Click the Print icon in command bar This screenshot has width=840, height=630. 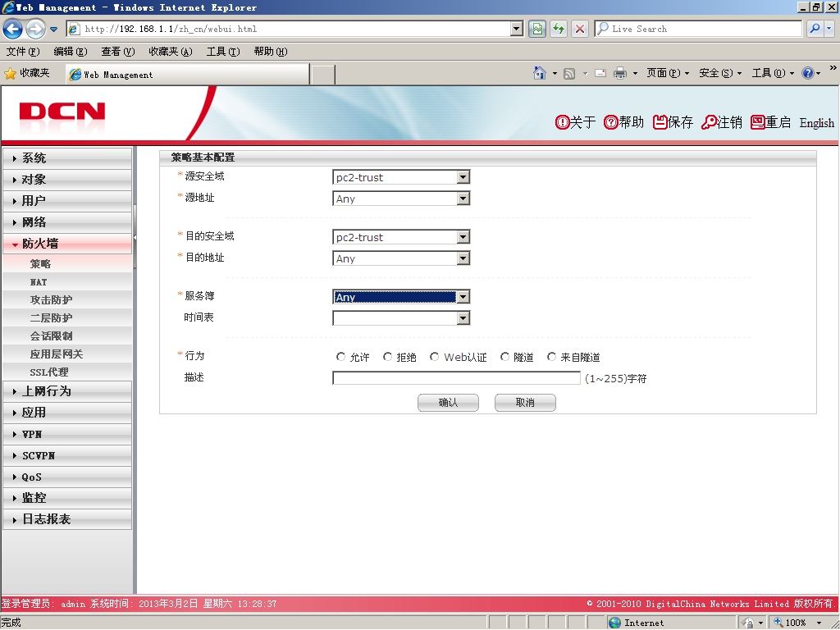pyautogui.click(x=620, y=73)
